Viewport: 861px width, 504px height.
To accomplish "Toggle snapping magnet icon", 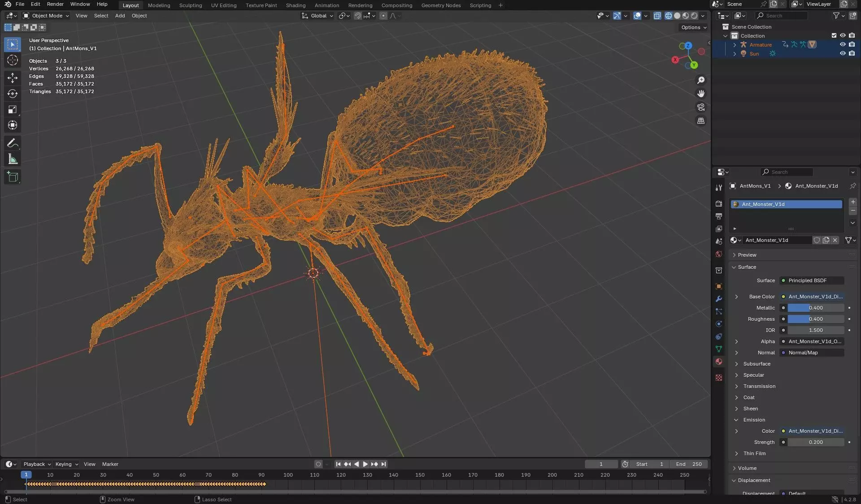I will pyautogui.click(x=358, y=16).
